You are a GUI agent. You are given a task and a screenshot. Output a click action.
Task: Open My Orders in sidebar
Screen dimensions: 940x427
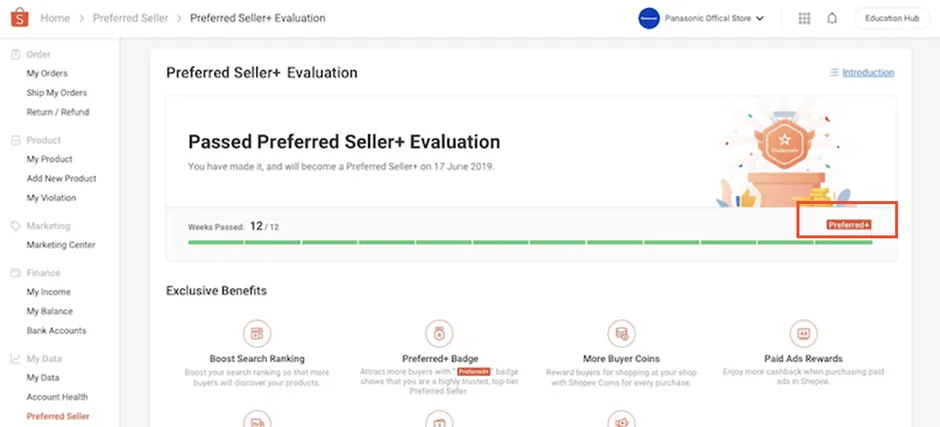pos(47,73)
